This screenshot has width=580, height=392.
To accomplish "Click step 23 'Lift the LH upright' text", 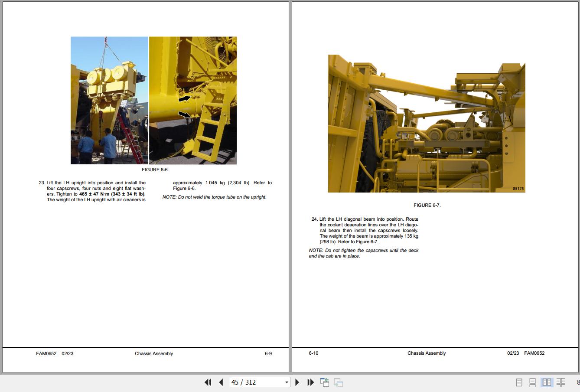I will (92, 191).
